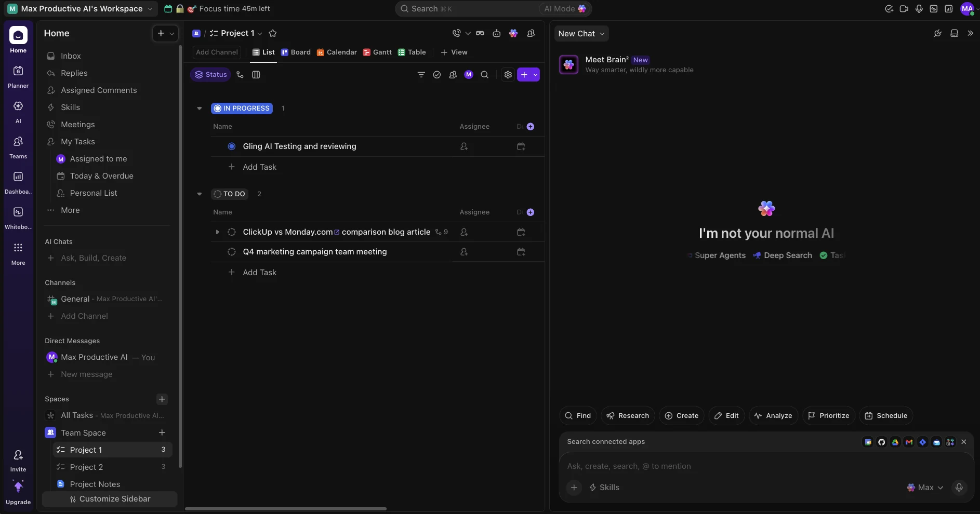Click the subtasks icon next to Status
This screenshot has width=980, height=514.
(x=240, y=75)
